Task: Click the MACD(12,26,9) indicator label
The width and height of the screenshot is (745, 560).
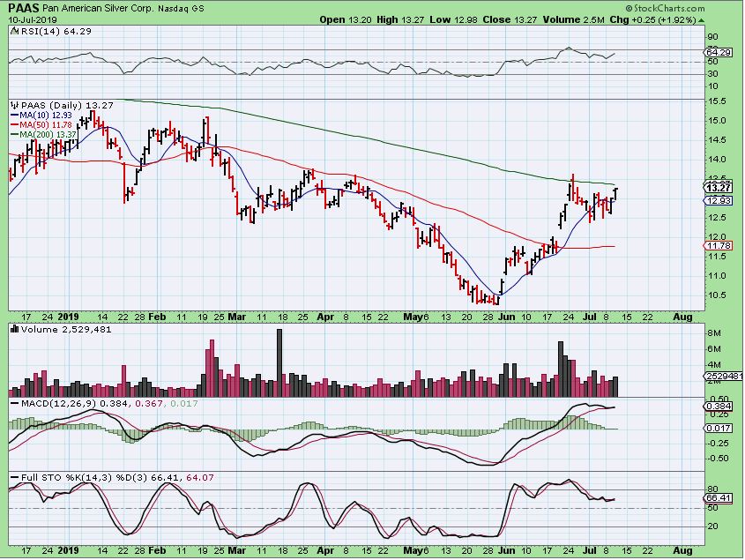Action: pos(58,404)
